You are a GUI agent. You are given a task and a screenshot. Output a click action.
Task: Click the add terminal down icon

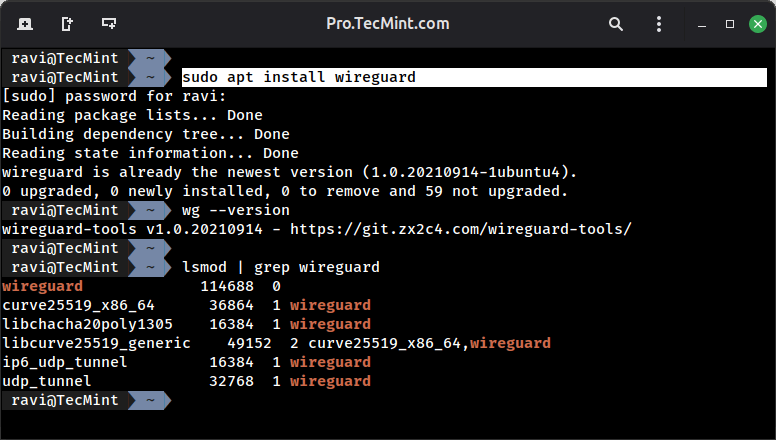[108, 23]
